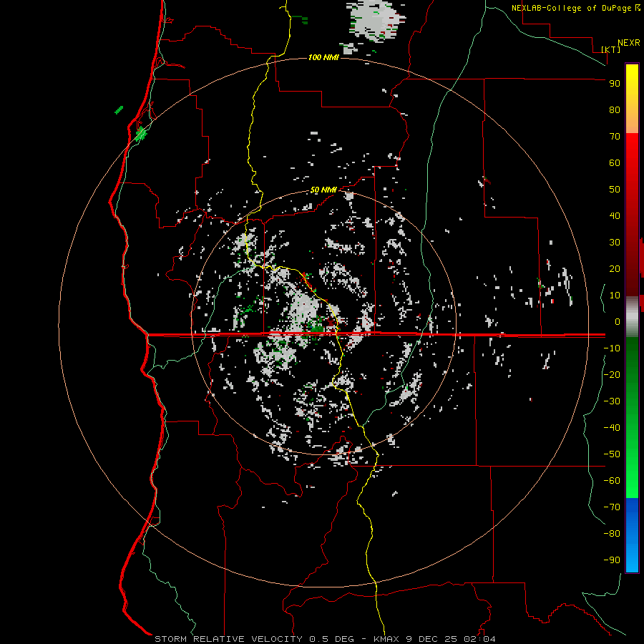Viewport: 644px width, 644px height.
Task: Pick the gray zero-velocity segment of color bar
Action: pyautogui.click(x=632, y=317)
